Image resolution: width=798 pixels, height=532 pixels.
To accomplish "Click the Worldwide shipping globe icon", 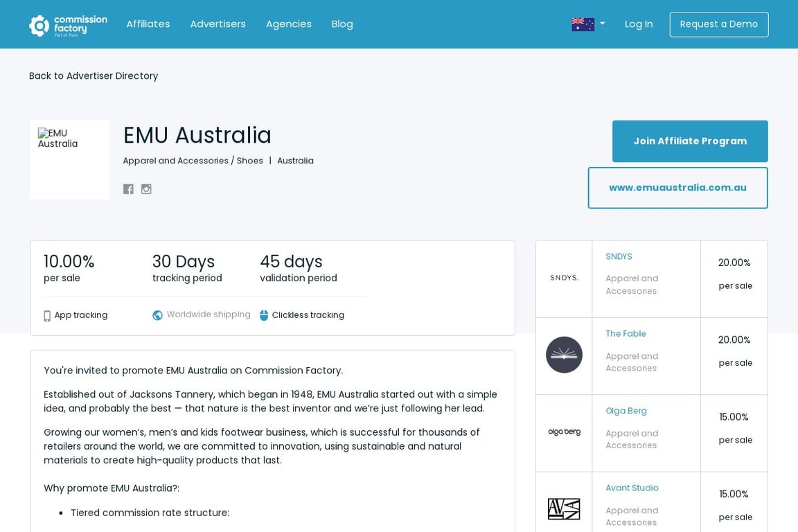I will [x=157, y=315].
